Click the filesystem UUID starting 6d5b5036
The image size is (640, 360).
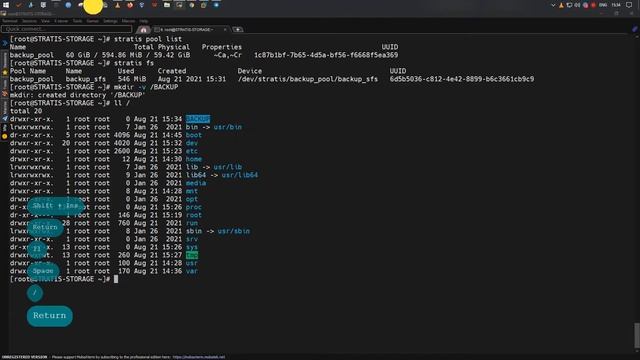tap(462, 79)
